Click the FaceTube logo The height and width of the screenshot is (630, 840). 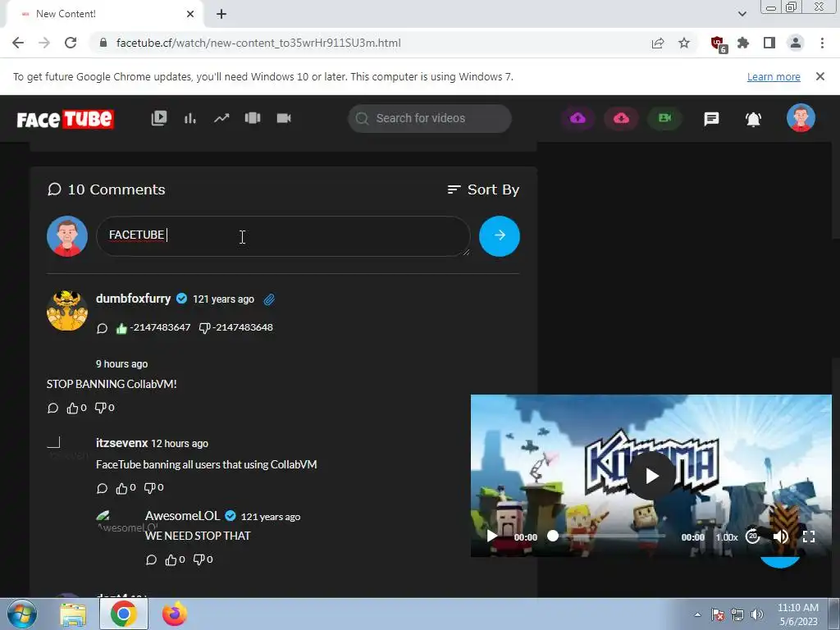[x=65, y=119]
